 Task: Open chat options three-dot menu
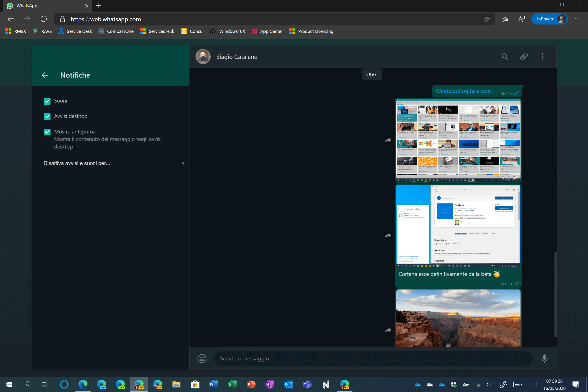coord(542,57)
